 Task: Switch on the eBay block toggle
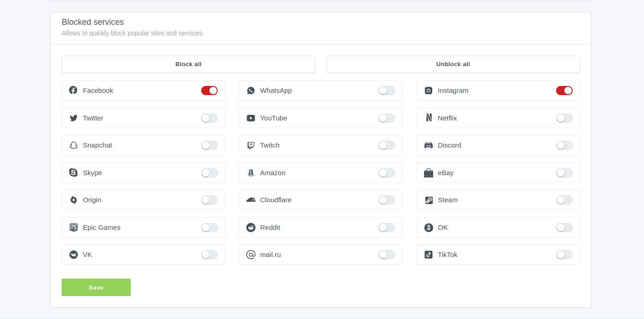click(x=564, y=173)
